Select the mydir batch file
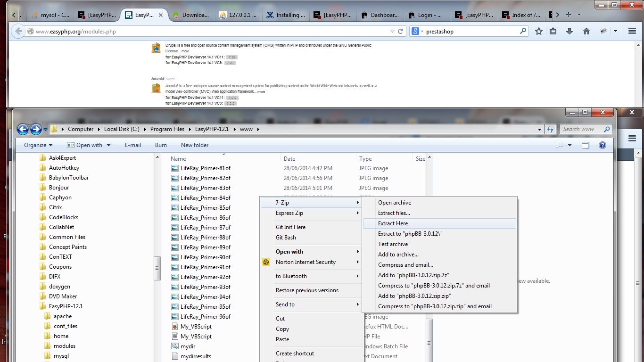644x362 pixels. point(188,346)
